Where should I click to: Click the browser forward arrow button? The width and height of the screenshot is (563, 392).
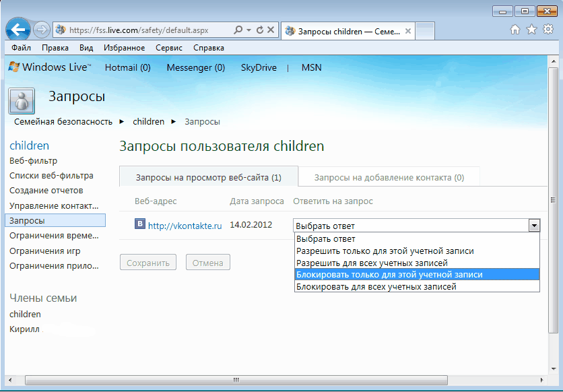tap(42, 30)
